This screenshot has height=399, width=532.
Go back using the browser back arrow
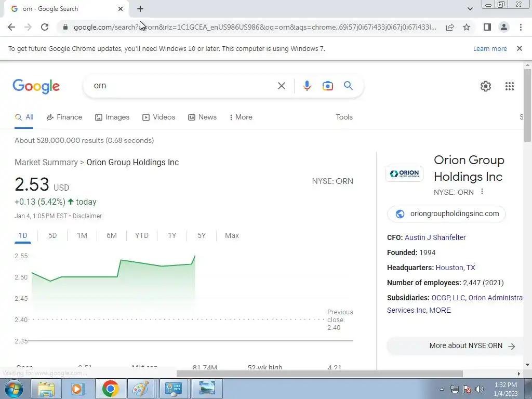click(x=11, y=27)
